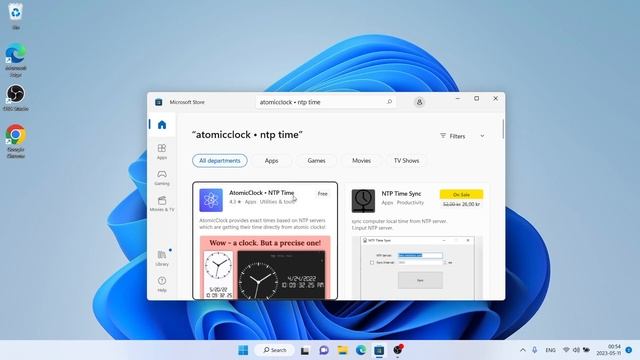Select the TV Shows filter tab
The height and width of the screenshot is (360, 640).
407,160
